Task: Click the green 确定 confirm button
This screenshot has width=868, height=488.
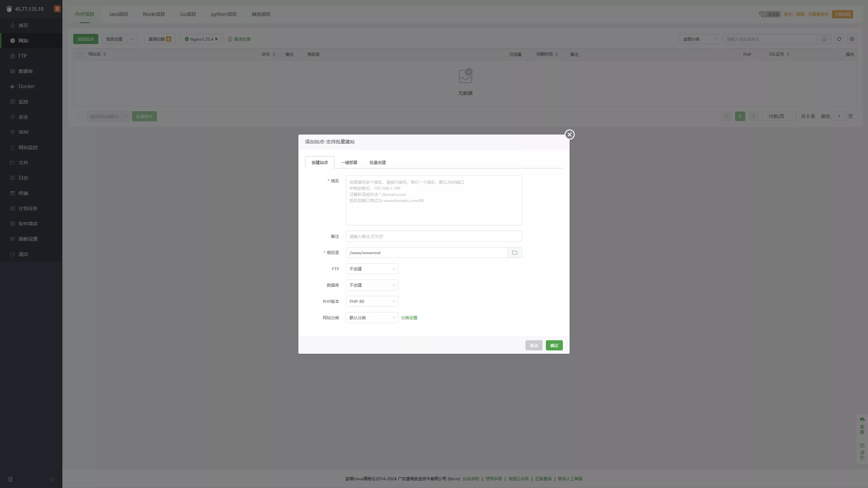Action: click(x=554, y=345)
